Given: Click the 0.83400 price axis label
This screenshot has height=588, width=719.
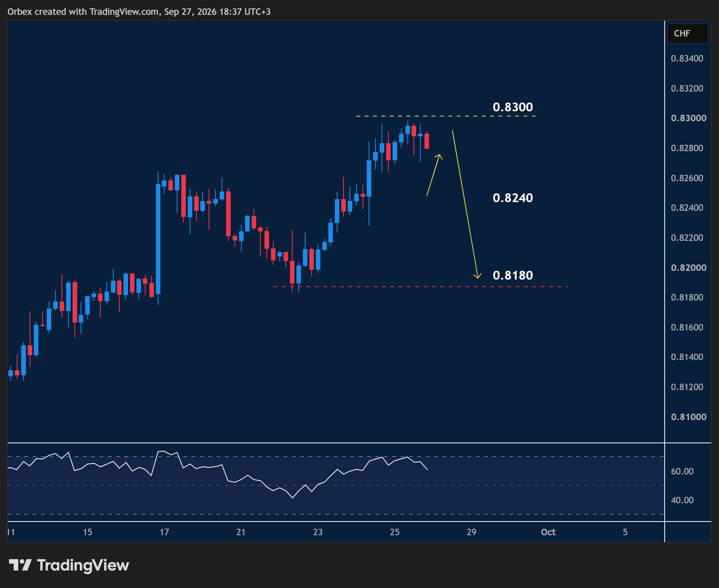Looking at the screenshot, I should [x=687, y=58].
